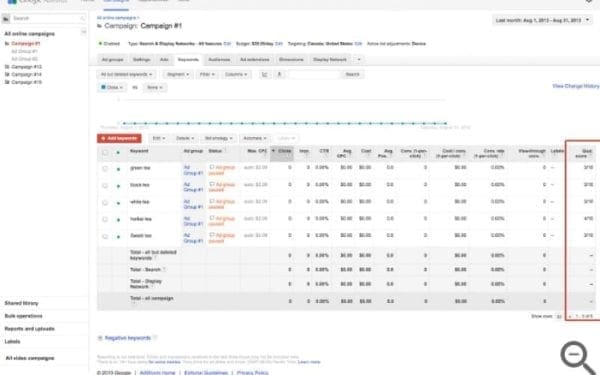Viewport: 600px width, 375px height.
Task: Open the Audiences tab
Action: click(219, 60)
